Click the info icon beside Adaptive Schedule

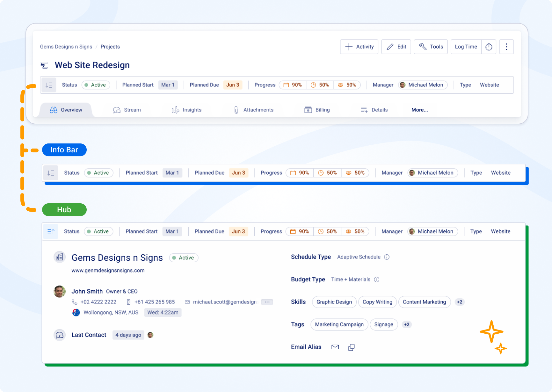387,257
